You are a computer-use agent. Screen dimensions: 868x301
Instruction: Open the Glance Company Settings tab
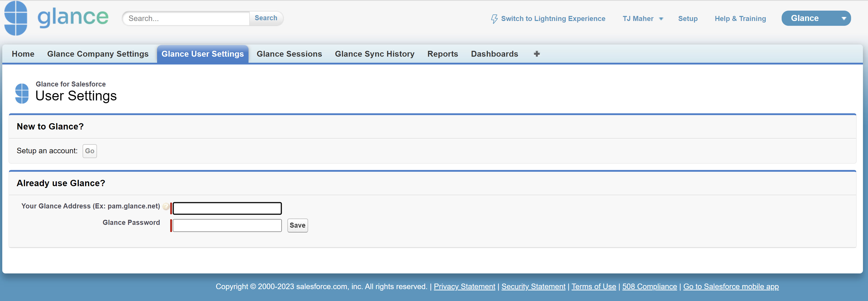pyautogui.click(x=98, y=54)
